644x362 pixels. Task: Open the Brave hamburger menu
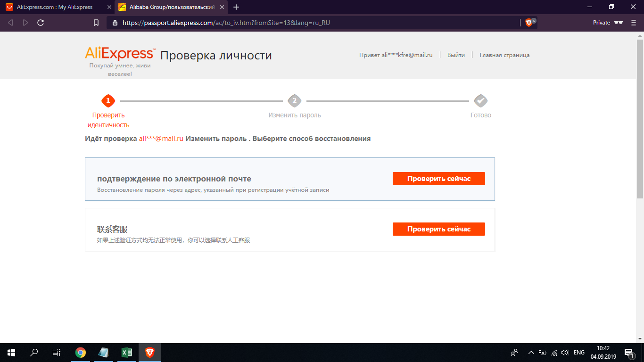click(x=633, y=23)
